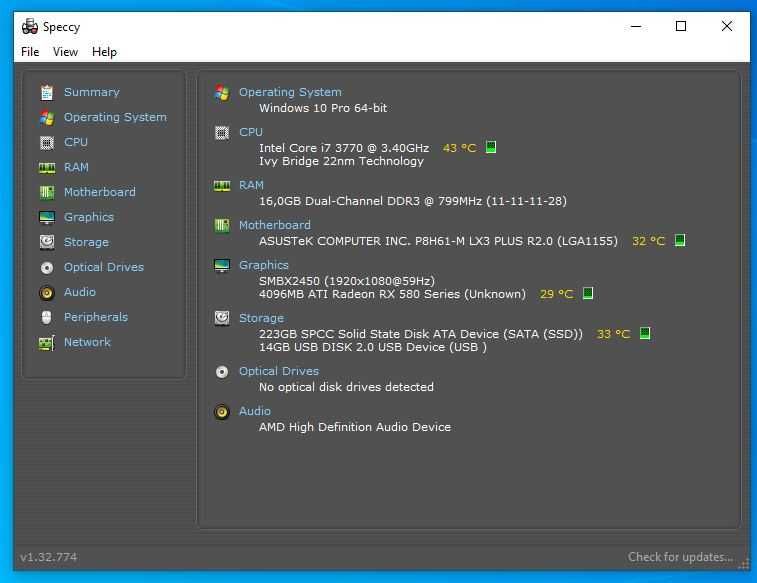Click 'AMD High Definition Audio Device' text

coord(355,428)
